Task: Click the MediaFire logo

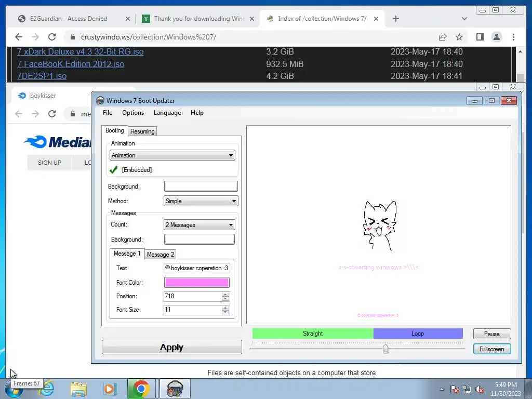Action: click(x=57, y=141)
